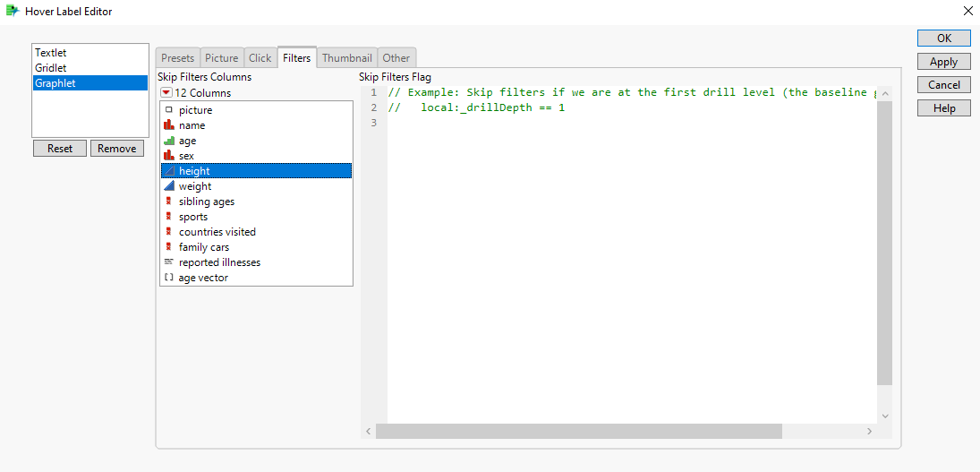Click the nominal icon beside name column
Viewport: 980px width, 472px height.
168,125
